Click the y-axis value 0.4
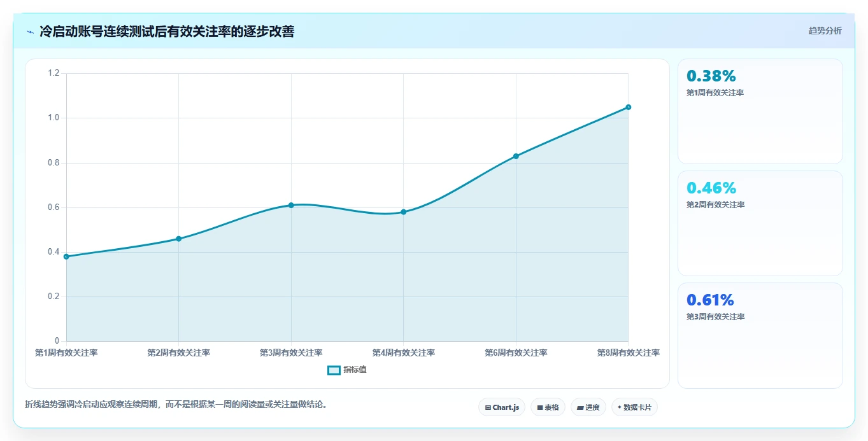Image resolution: width=868 pixels, height=441 pixels. 53,252
